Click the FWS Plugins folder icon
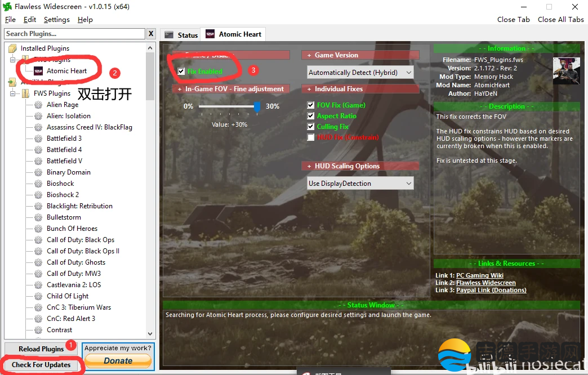 (25, 93)
